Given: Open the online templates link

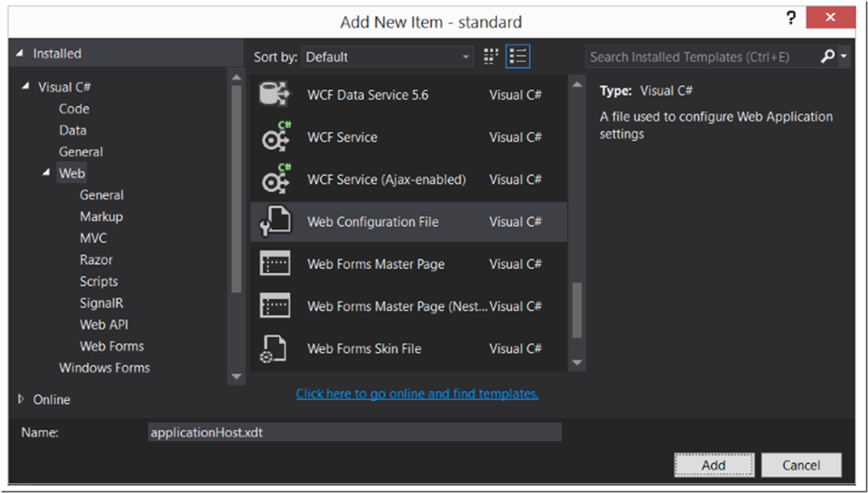Looking at the screenshot, I should point(417,394).
